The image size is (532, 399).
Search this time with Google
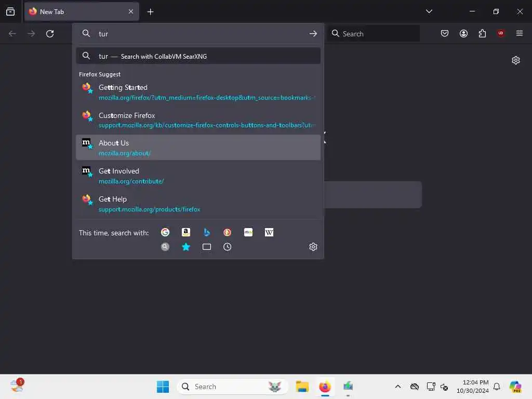click(165, 232)
